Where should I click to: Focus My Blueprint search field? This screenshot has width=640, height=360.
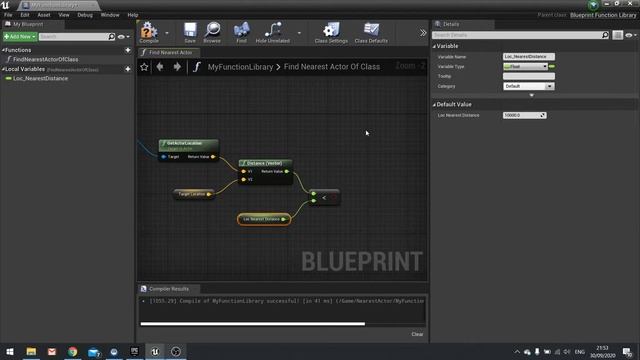73,36
